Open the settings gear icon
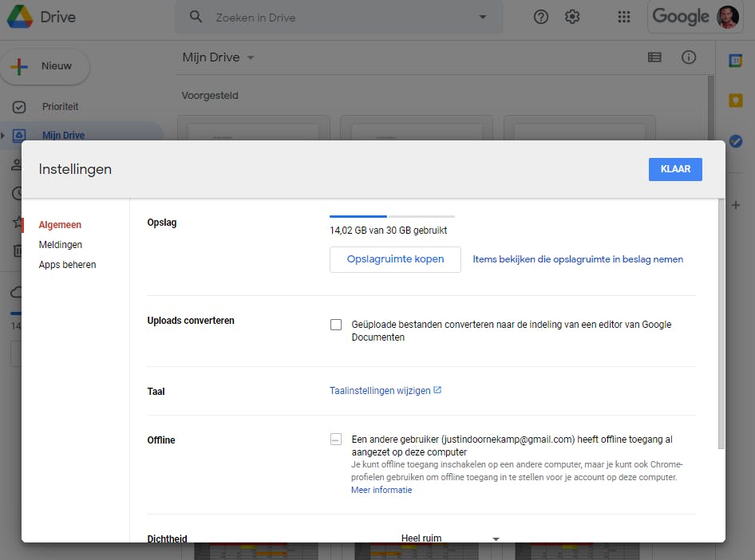 point(572,18)
